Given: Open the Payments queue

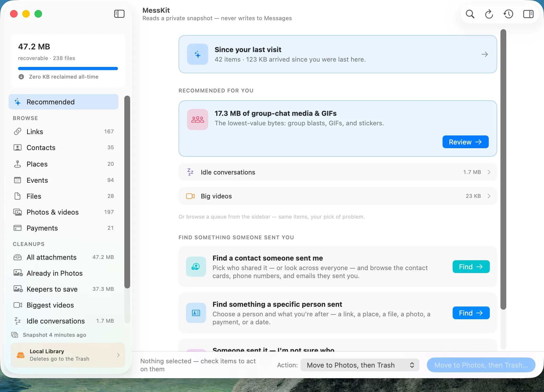Looking at the screenshot, I should [63, 228].
